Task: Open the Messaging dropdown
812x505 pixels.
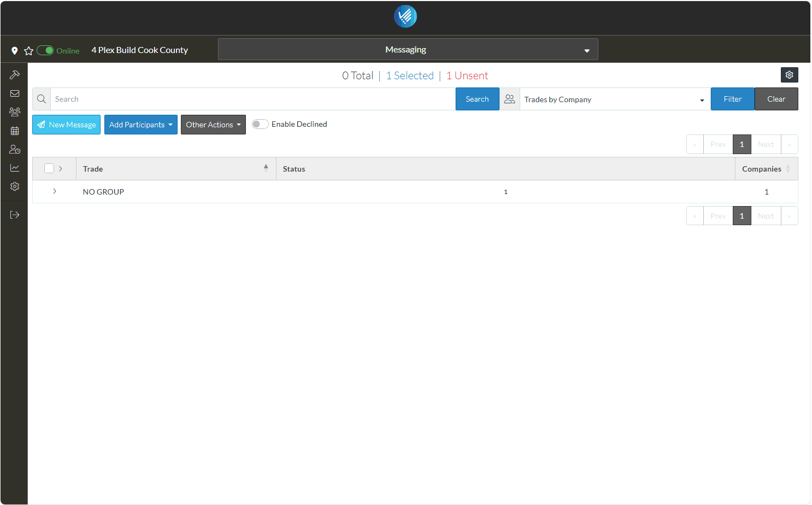Action: pyautogui.click(x=408, y=49)
